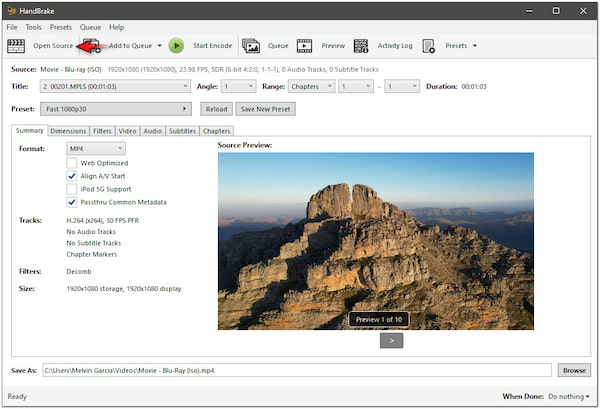Image resolution: width=600 pixels, height=409 pixels.
Task: Click the Save New Preset button
Action: click(265, 109)
